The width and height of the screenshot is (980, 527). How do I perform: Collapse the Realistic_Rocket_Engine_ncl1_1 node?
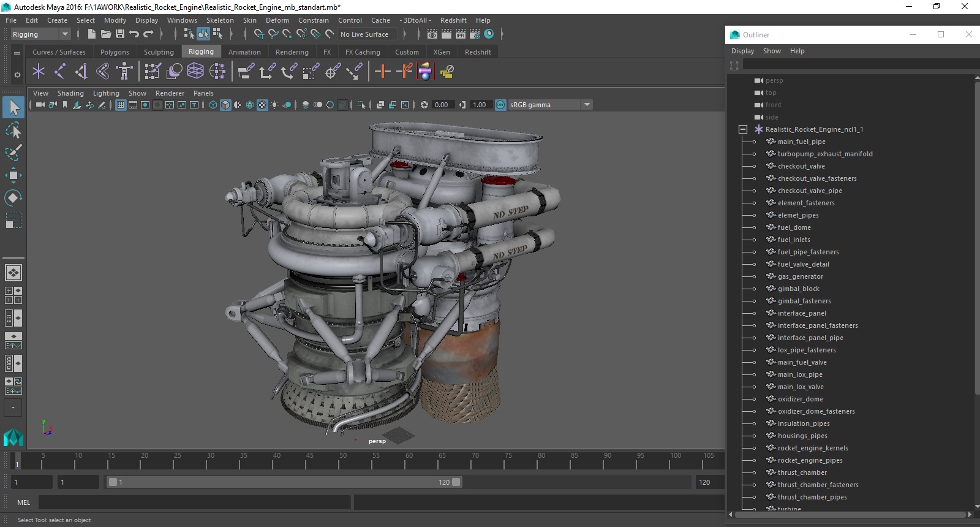pyautogui.click(x=743, y=129)
